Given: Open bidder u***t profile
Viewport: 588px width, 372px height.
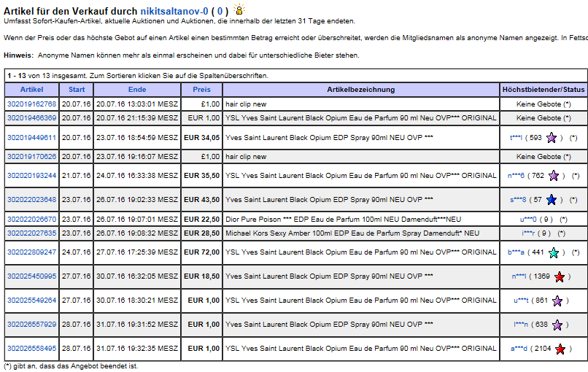Looking at the screenshot, I should tap(522, 300).
